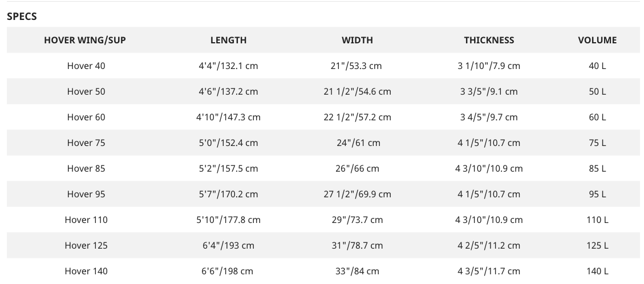Click the VOLUME column header
Image resolution: width=644 pixels, height=284 pixels.
point(597,40)
